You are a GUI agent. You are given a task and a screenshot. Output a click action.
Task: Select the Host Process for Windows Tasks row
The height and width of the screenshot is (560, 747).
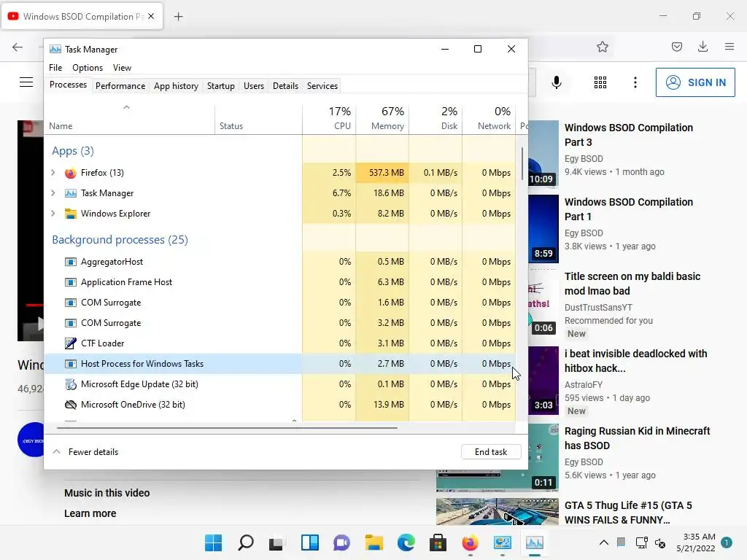[280, 364]
